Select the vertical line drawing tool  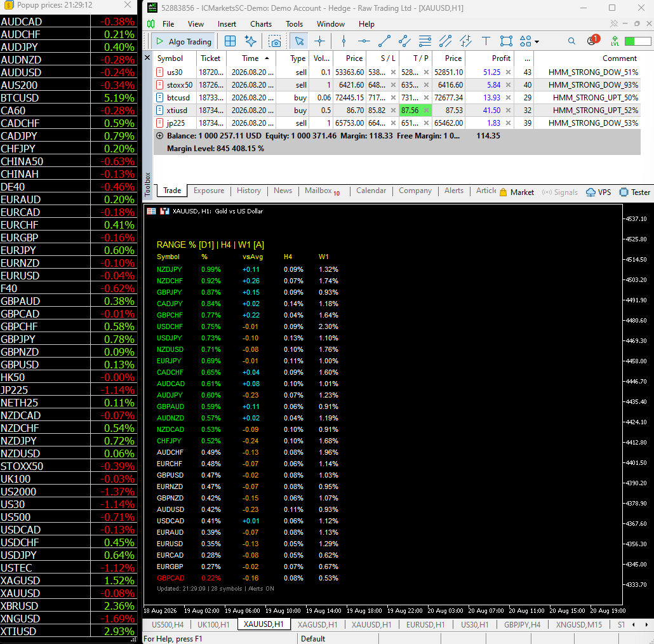[344, 41]
